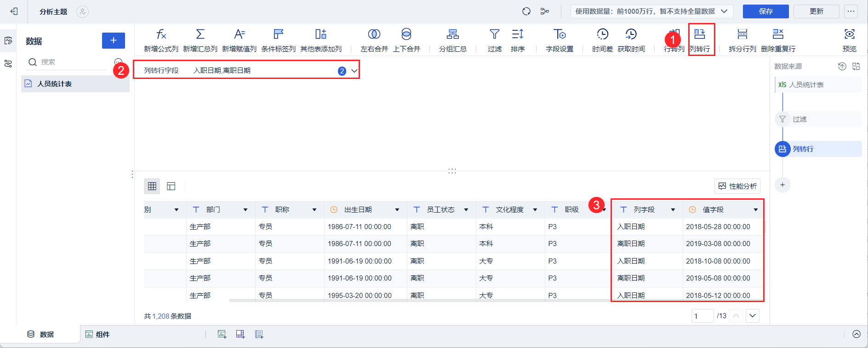Switch to the 数据 bottom tab

coord(40,334)
